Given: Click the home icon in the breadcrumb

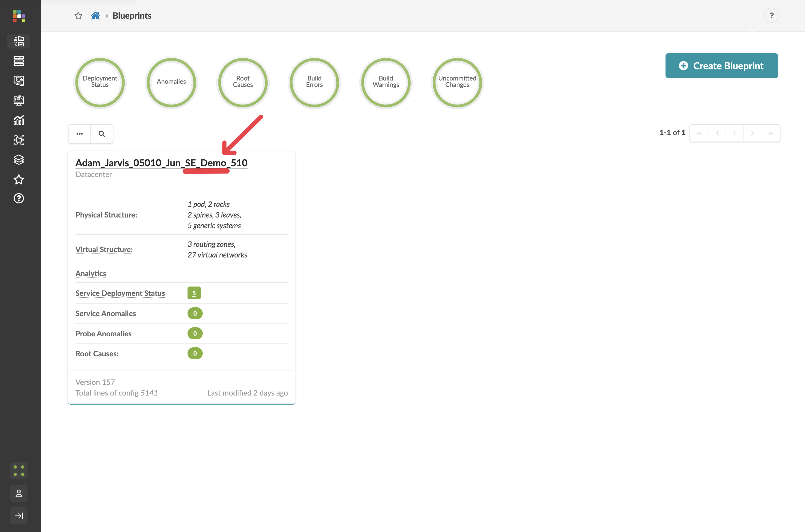Looking at the screenshot, I should (95, 15).
